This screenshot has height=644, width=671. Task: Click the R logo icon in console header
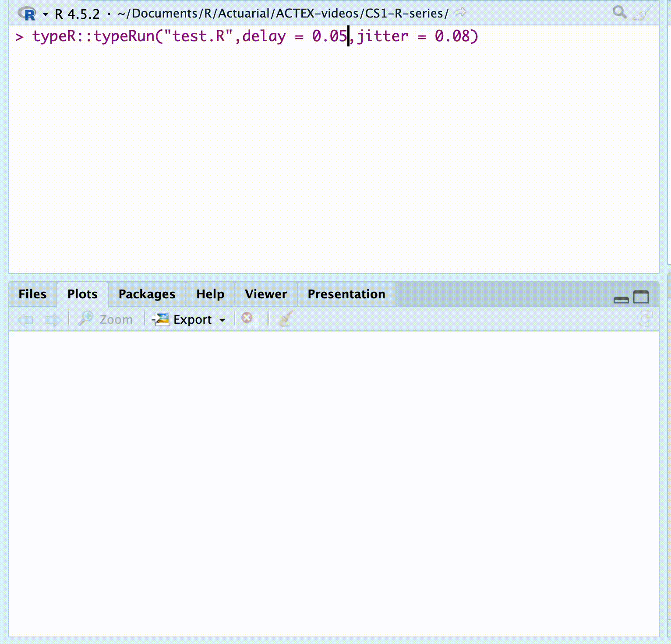tap(27, 14)
